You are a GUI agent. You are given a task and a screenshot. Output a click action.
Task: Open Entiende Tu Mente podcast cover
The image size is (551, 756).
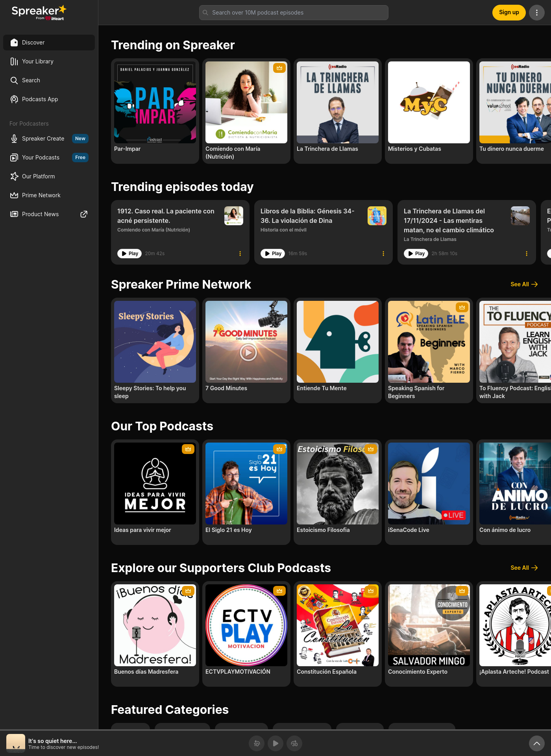pos(338,342)
